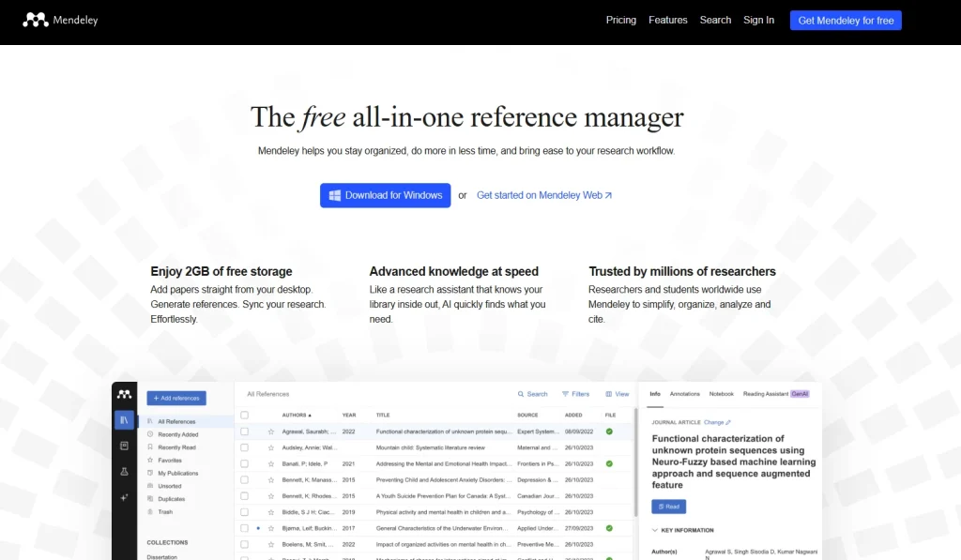Check the box for Banati, P row
The height and width of the screenshot is (560, 961).
tap(245, 463)
